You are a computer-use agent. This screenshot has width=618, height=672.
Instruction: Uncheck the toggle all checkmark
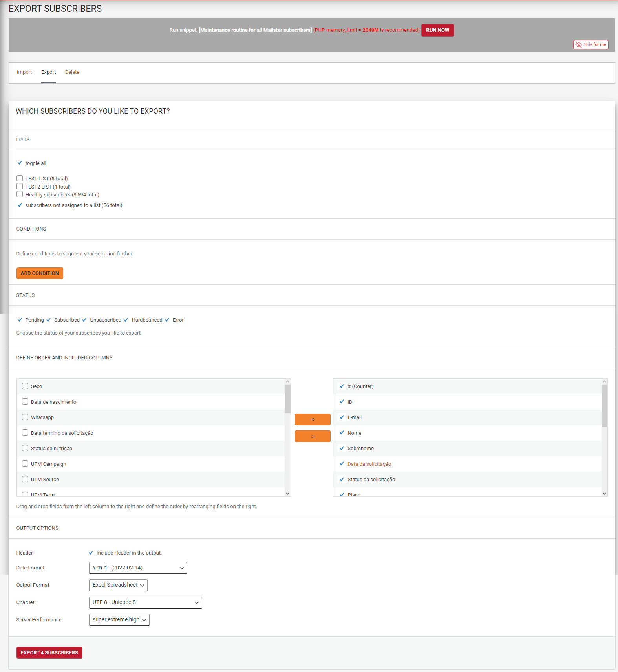[20, 163]
